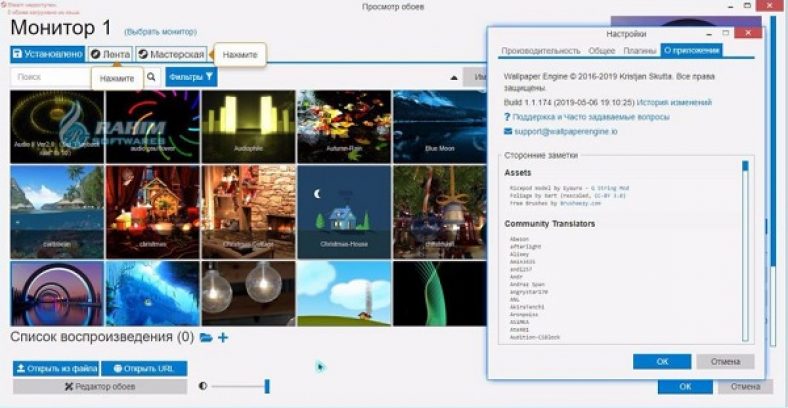Click the notes scrollbar in settings
This screenshot has width=788, height=408.
pyautogui.click(x=745, y=251)
